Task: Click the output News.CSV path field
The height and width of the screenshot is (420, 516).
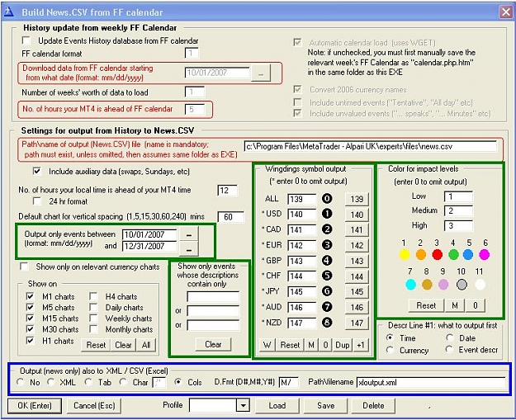Action: [370, 146]
